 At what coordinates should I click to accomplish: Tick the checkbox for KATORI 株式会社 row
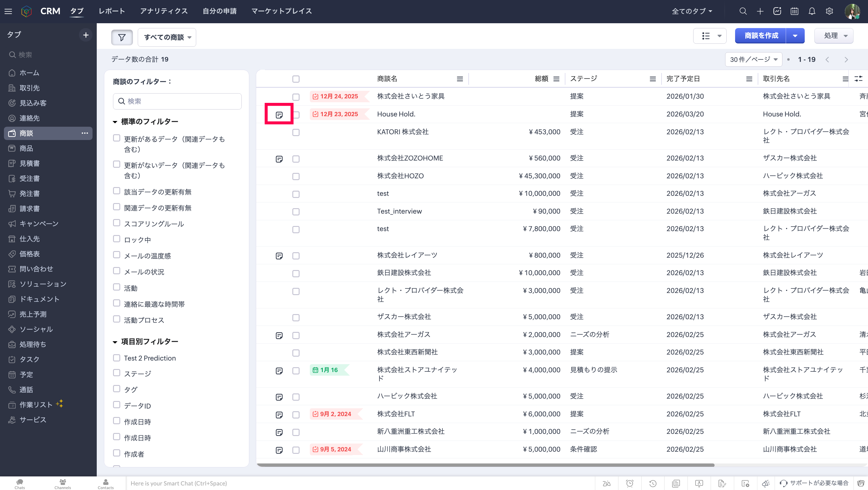point(296,132)
